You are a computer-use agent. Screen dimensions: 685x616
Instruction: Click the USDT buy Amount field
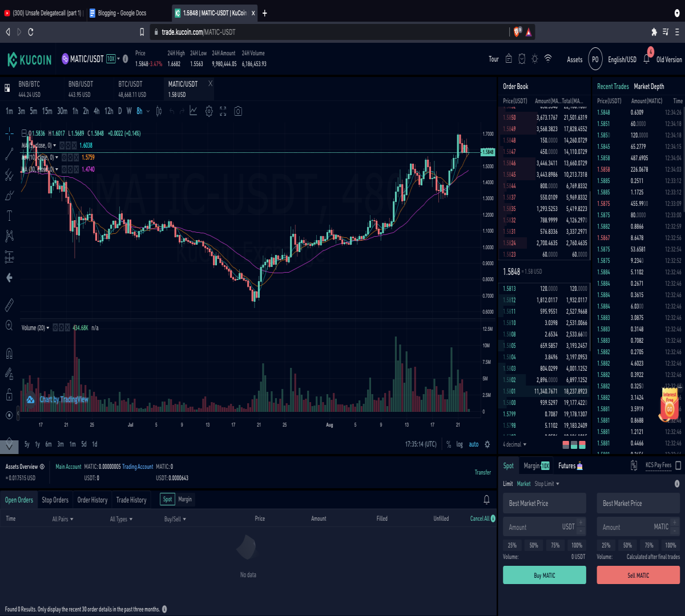tap(545, 526)
